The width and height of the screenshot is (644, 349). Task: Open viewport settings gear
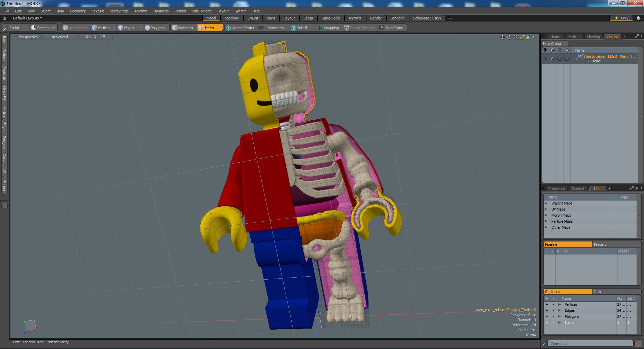pos(528,37)
